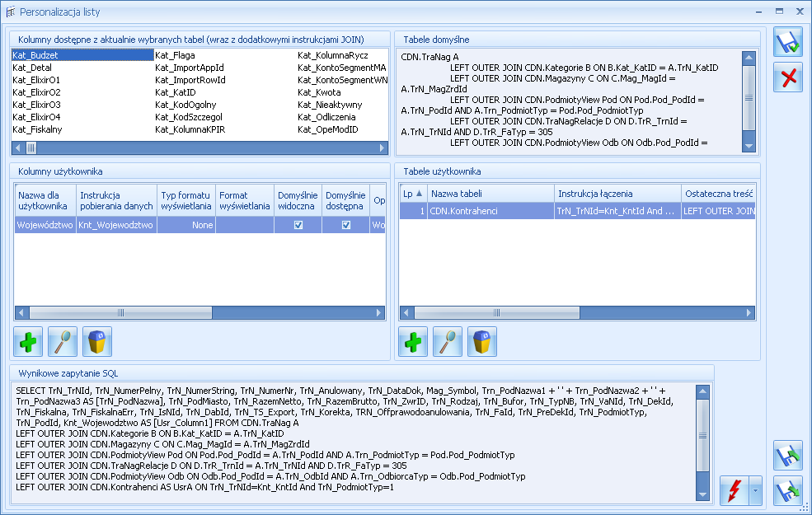
Task: Click down arrow of SQL query scrollbar
Action: pyautogui.click(x=702, y=494)
